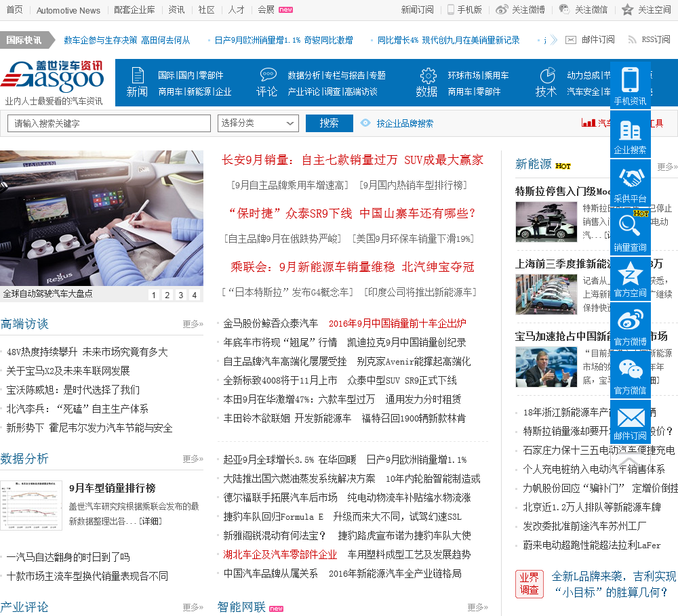This screenshot has width=678, height=616.
Task: Open 湖北车企及汽车零部件企业 red link
Action: coord(280,554)
